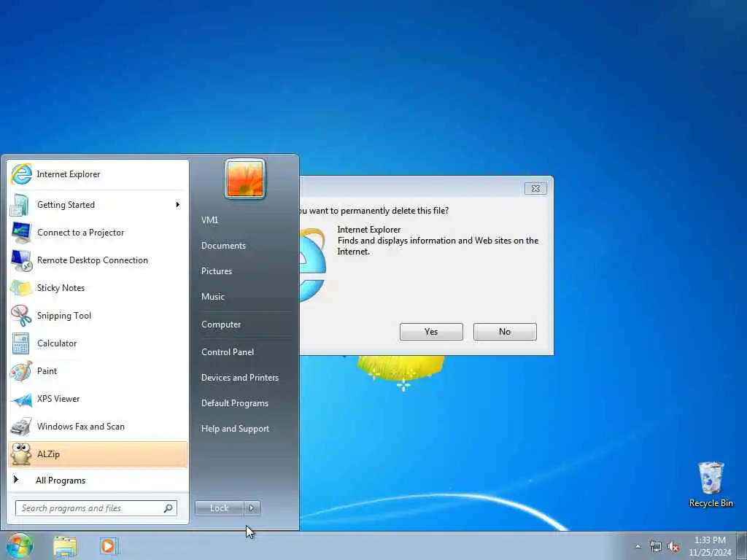Open Control Panel

point(228,352)
